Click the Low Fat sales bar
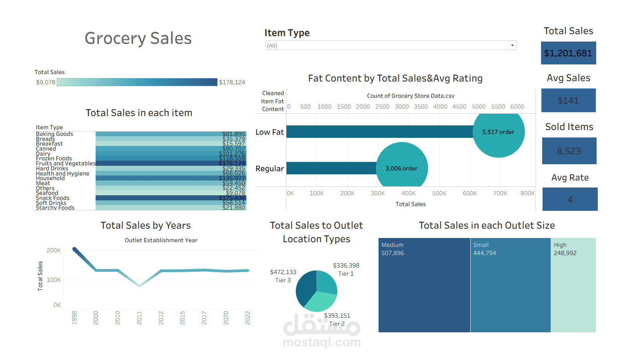The width and height of the screenshot is (644, 356). [x=379, y=132]
